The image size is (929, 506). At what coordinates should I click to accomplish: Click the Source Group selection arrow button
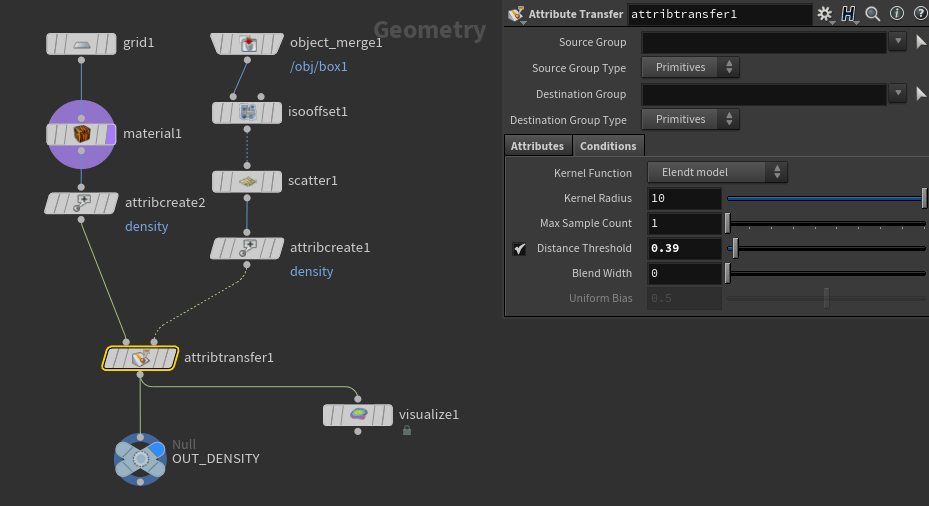(921, 42)
